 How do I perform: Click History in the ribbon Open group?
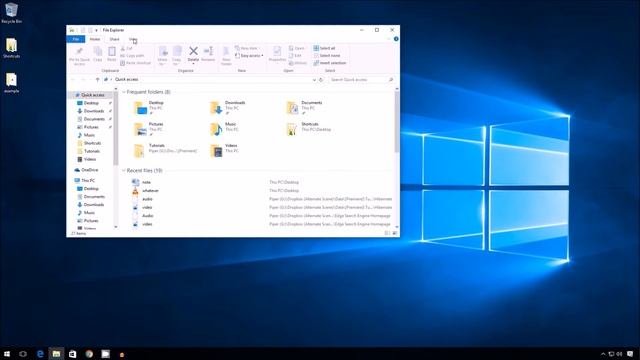[298, 63]
